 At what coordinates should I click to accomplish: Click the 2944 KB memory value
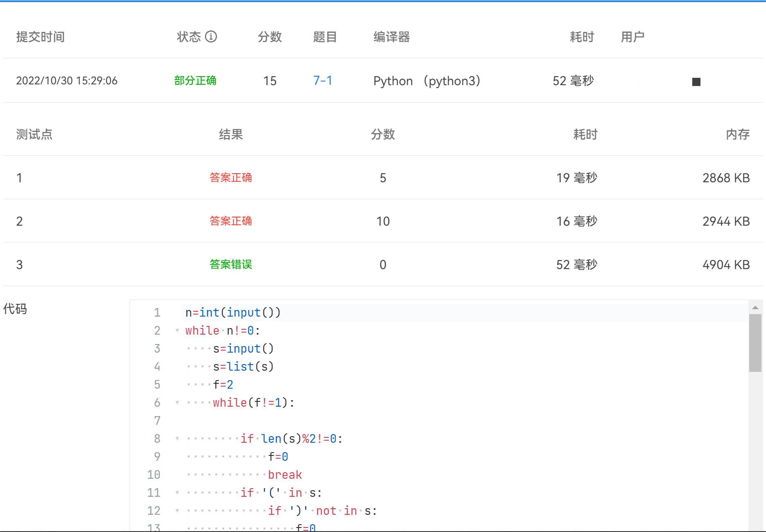pyautogui.click(x=726, y=221)
